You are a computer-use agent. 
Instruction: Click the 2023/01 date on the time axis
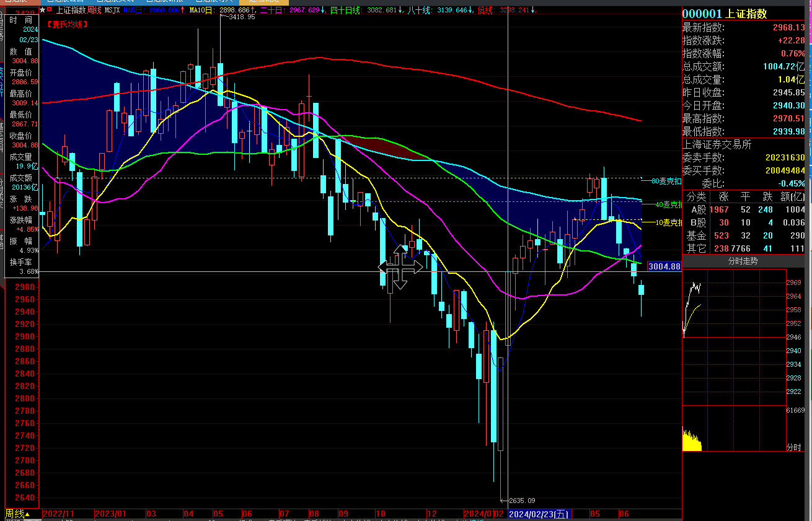pos(110,514)
